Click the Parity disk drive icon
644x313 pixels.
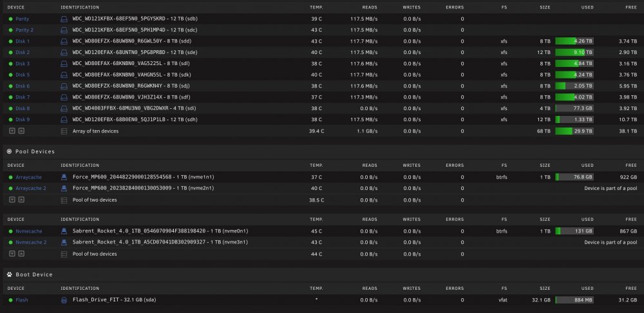[64, 19]
